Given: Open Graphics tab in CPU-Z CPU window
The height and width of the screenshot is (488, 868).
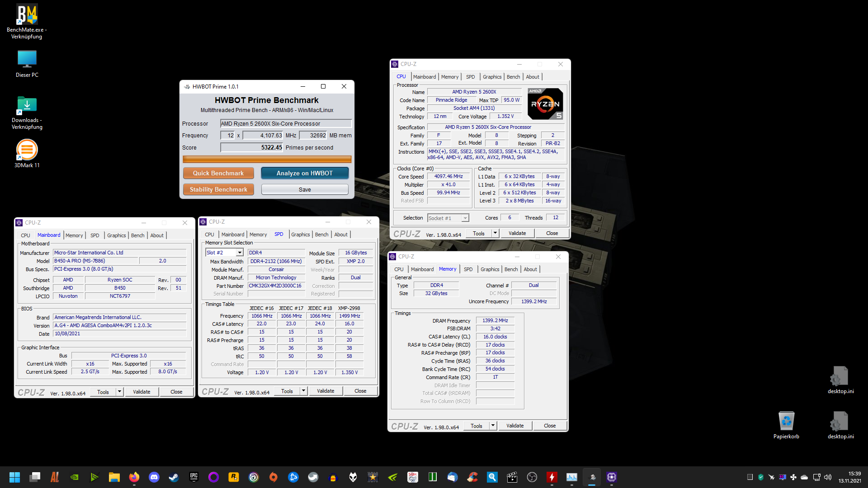Looking at the screenshot, I should point(492,77).
